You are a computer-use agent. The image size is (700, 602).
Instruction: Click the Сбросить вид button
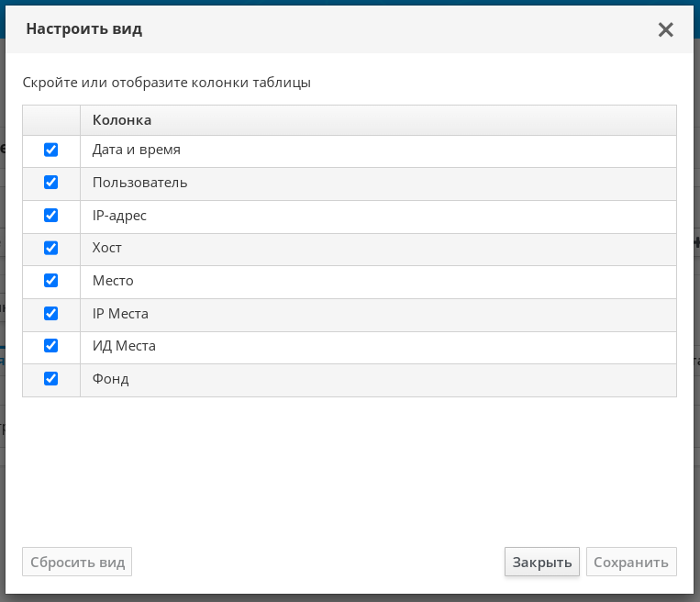pos(77,563)
